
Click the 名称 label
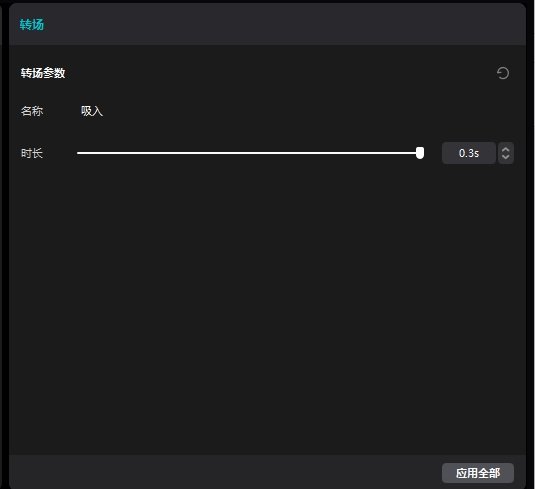pos(32,111)
